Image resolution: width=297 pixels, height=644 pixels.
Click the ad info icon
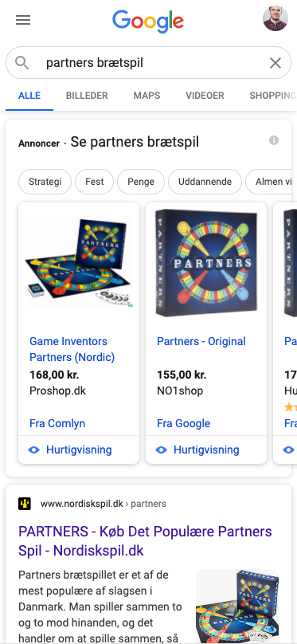(274, 140)
